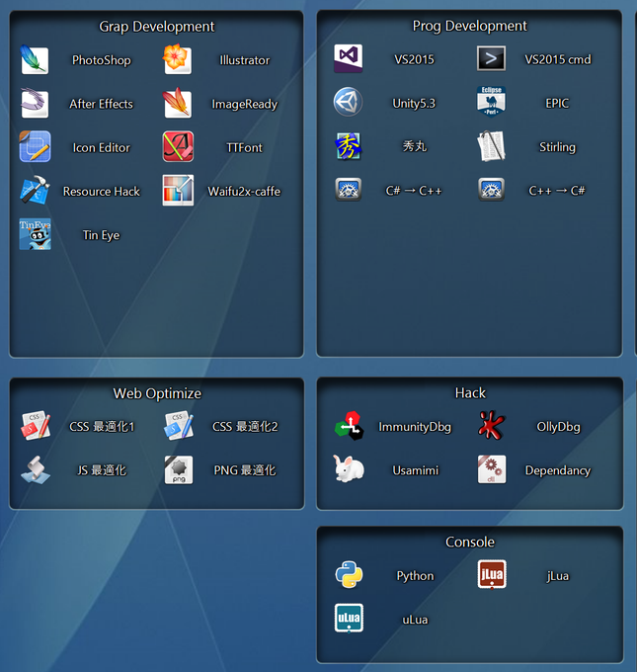Image resolution: width=637 pixels, height=672 pixels.
Task: Launch the VS2015 Visual Studio icon
Action: [348, 58]
